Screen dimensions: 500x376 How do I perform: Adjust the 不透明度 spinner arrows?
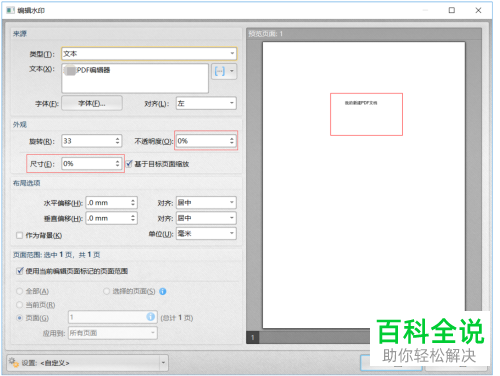click(x=232, y=141)
